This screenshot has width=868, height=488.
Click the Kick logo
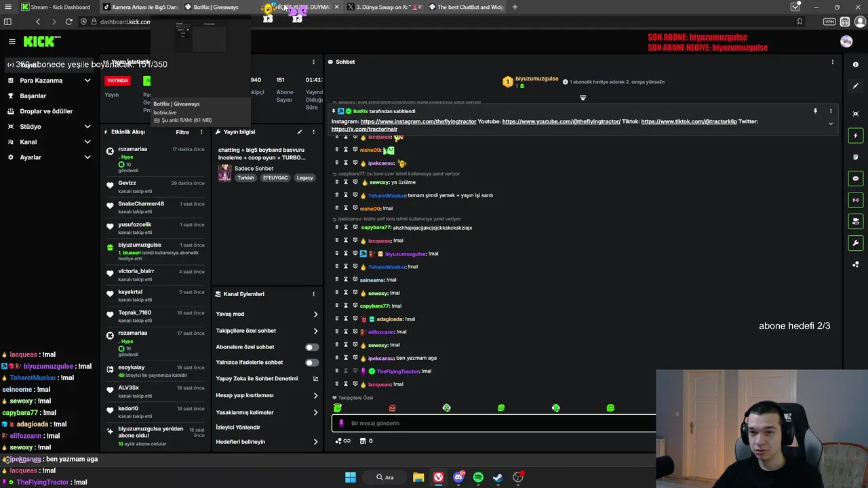[41, 41]
